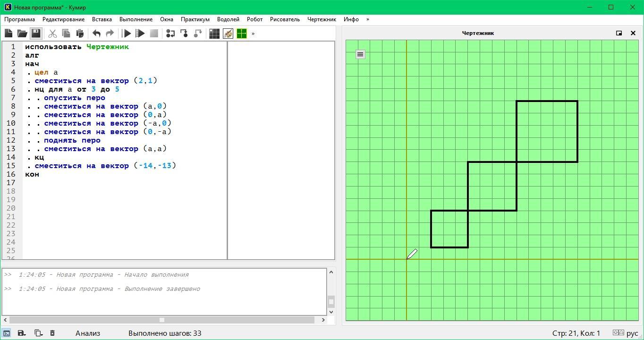Open the Вставка menu
Viewport: 644px width, 340px height.
pyautogui.click(x=102, y=19)
